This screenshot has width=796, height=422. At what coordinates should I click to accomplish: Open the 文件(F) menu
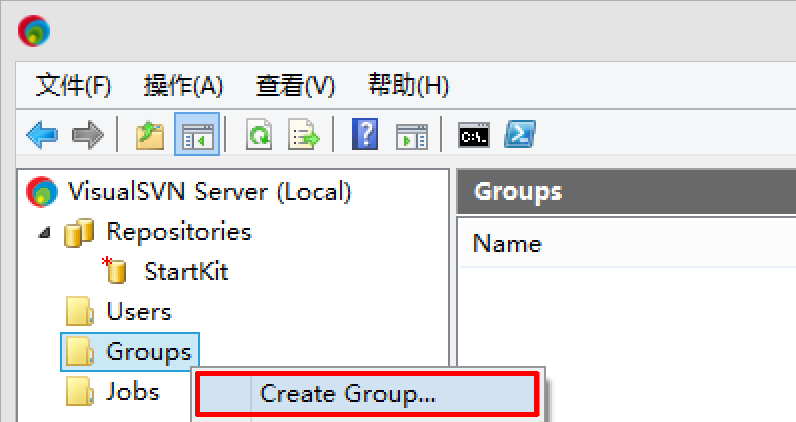tap(73, 86)
